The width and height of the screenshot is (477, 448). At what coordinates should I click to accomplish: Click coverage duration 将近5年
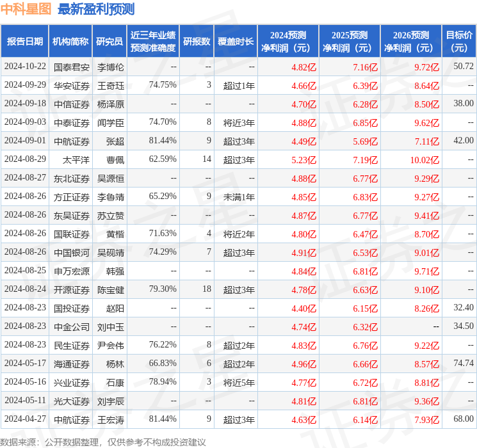tap(239, 383)
